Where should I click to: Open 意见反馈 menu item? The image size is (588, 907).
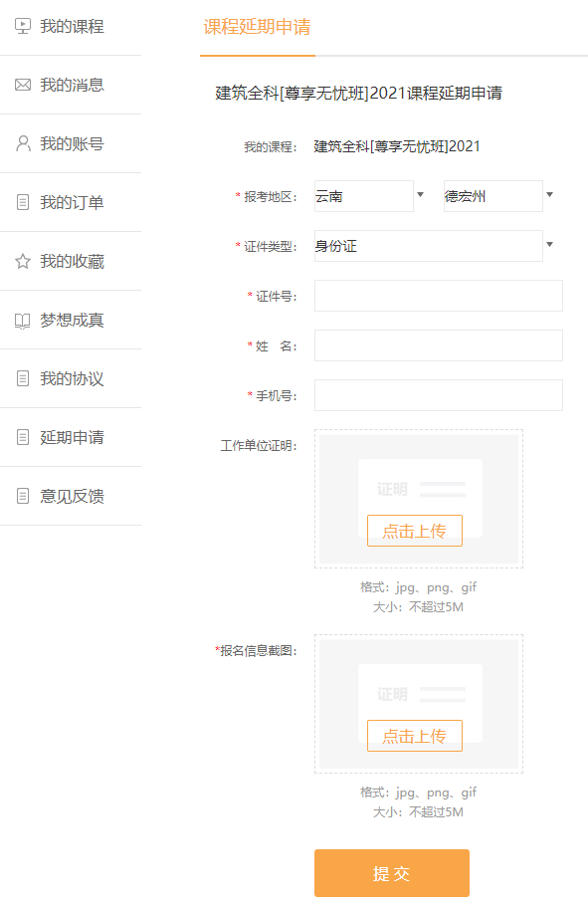point(71,496)
